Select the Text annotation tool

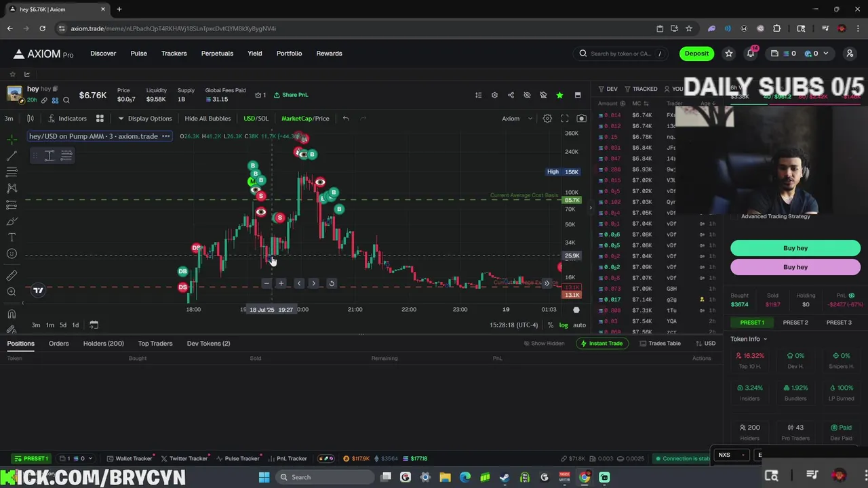point(12,237)
